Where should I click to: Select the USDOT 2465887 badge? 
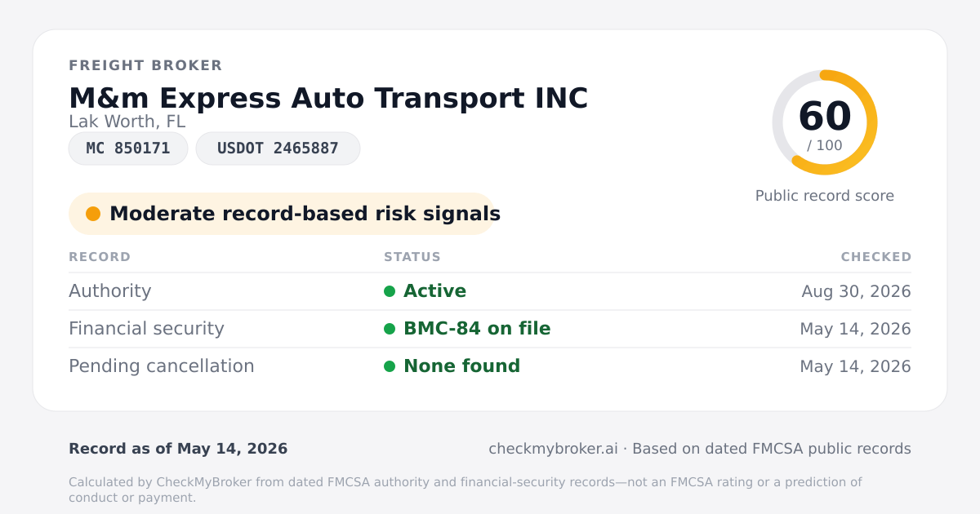point(278,148)
